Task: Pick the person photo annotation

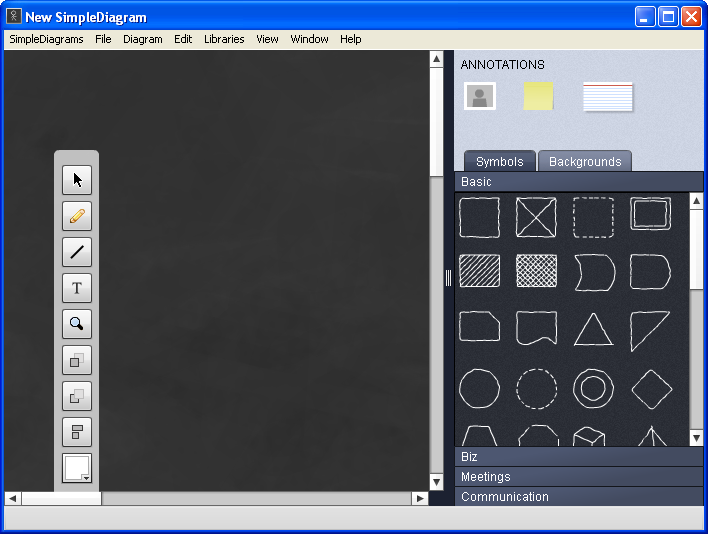Action: point(480,96)
